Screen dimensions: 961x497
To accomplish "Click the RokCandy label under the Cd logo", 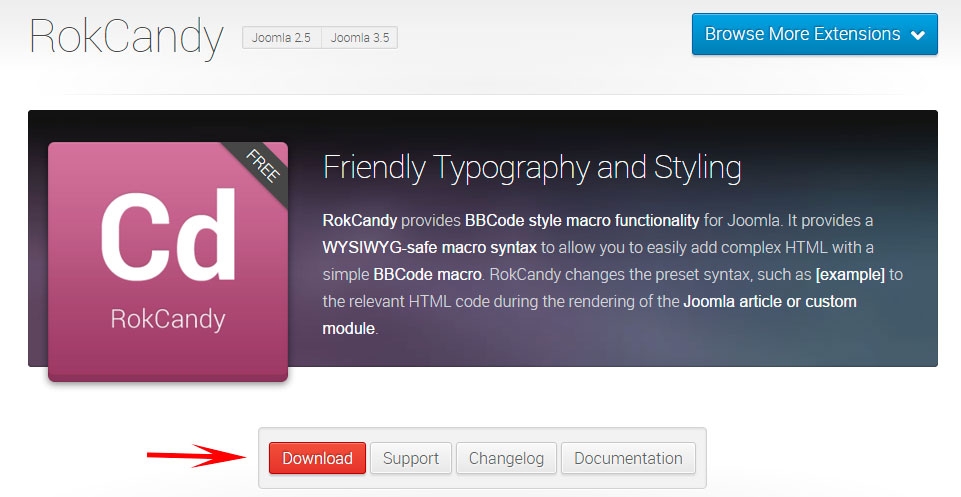I will pos(168,319).
